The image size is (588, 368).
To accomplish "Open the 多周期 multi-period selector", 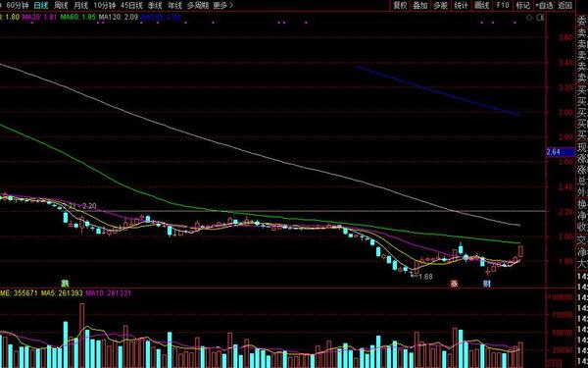I will 198,5.
